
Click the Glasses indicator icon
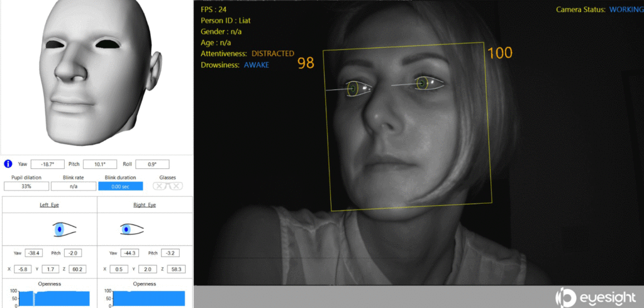(x=168, y=186)
